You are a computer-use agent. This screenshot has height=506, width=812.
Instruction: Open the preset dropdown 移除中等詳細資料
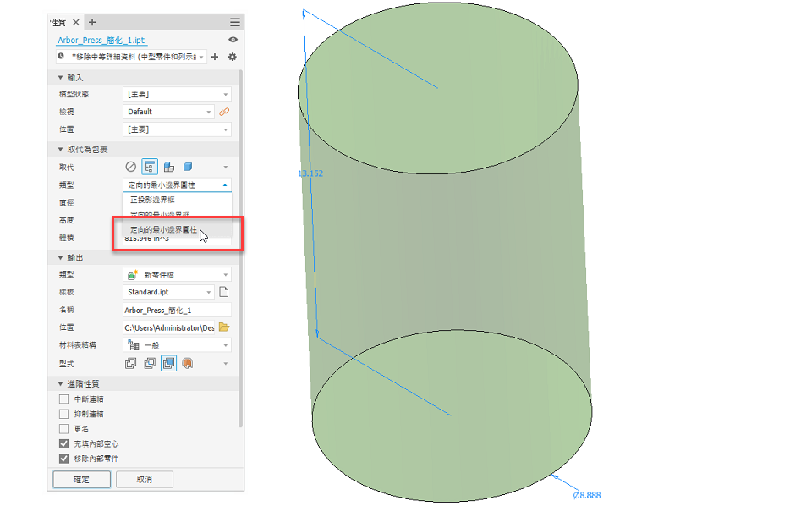coord(131,57)
